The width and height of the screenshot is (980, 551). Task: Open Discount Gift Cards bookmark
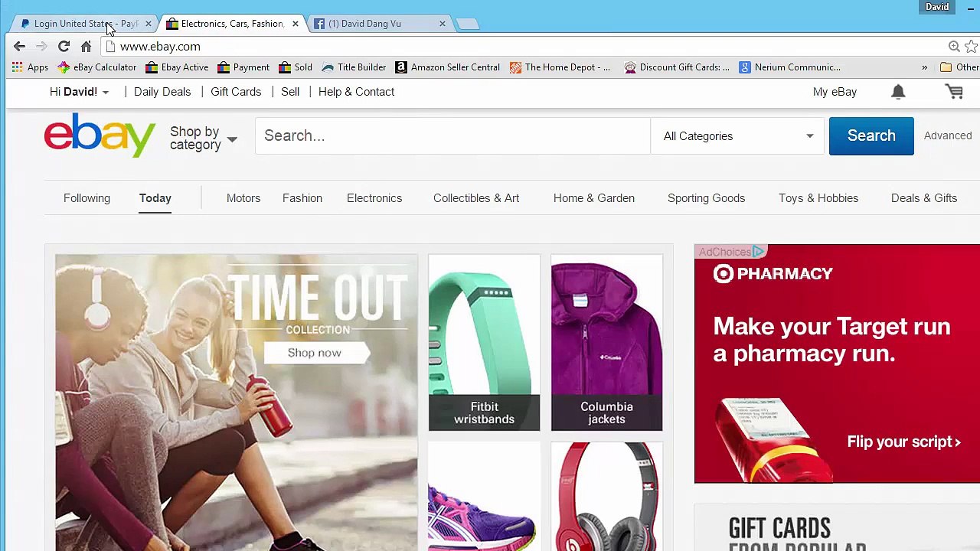677,67
